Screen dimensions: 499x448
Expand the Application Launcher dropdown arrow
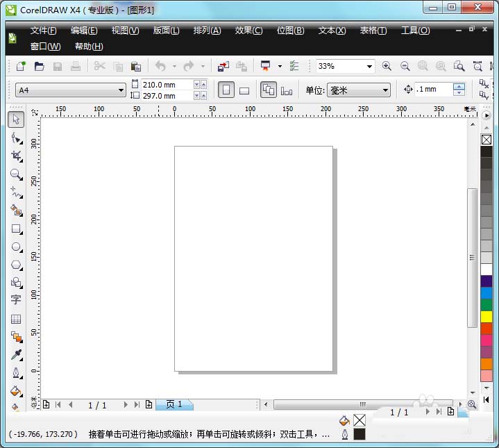pos(280,67)
